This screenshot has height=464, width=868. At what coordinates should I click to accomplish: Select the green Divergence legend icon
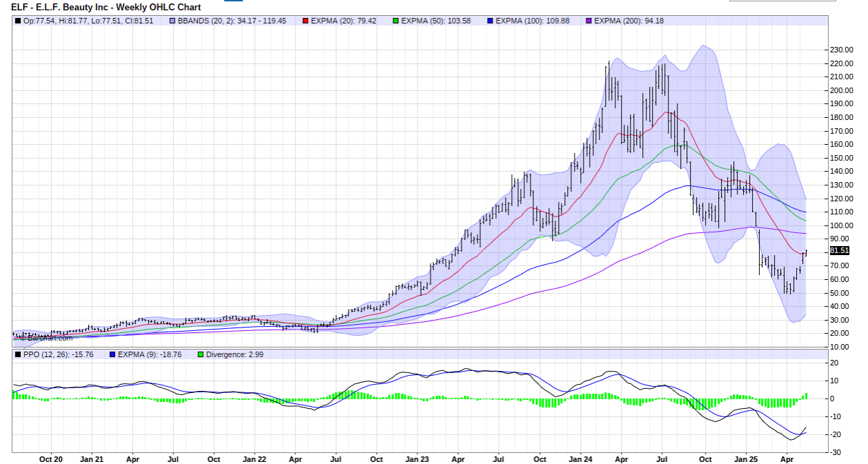(x=201, y=354)
